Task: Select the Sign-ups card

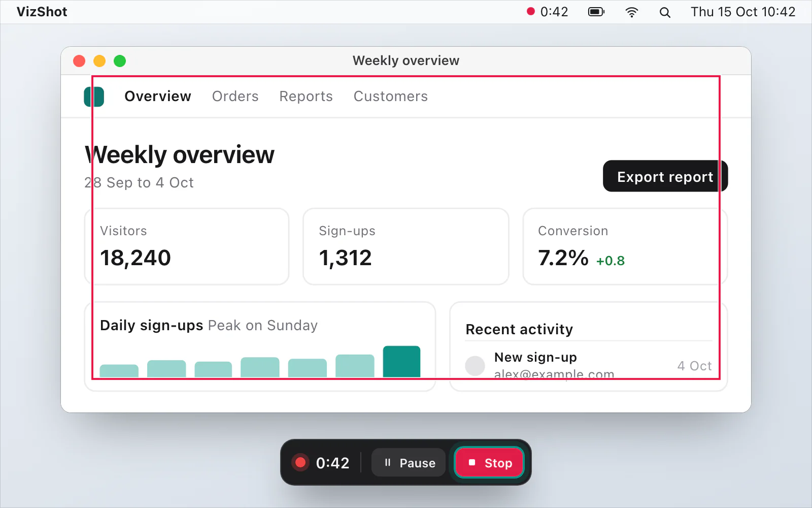Action: click(406, 246)
